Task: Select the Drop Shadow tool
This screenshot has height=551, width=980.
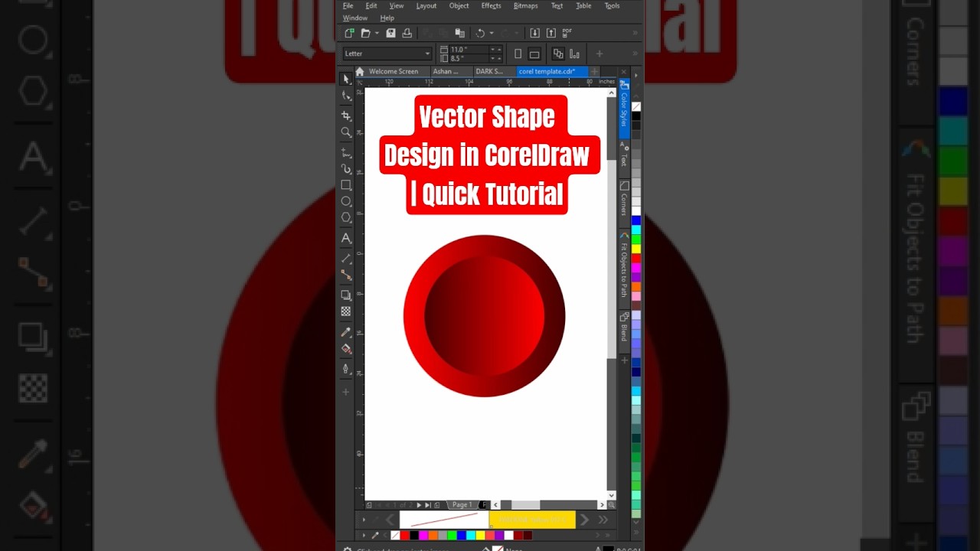Action: pos(346,295)
